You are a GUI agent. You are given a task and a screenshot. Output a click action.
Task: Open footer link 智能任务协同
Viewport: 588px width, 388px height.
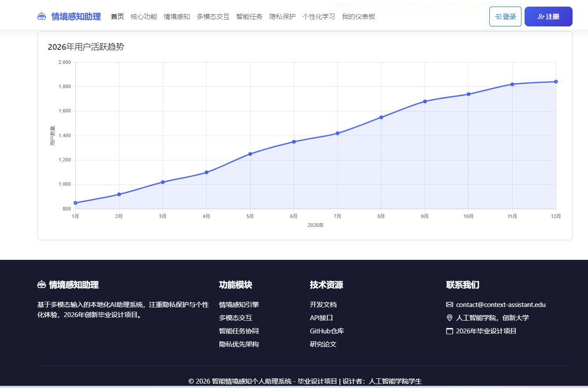point(239,331)
